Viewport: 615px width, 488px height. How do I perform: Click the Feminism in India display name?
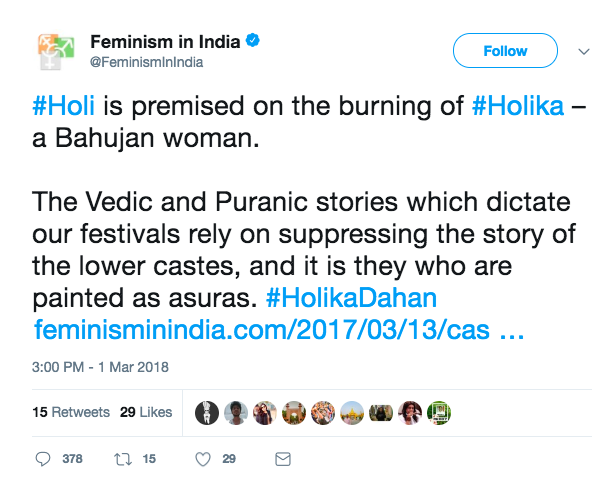tap(165, 42)
